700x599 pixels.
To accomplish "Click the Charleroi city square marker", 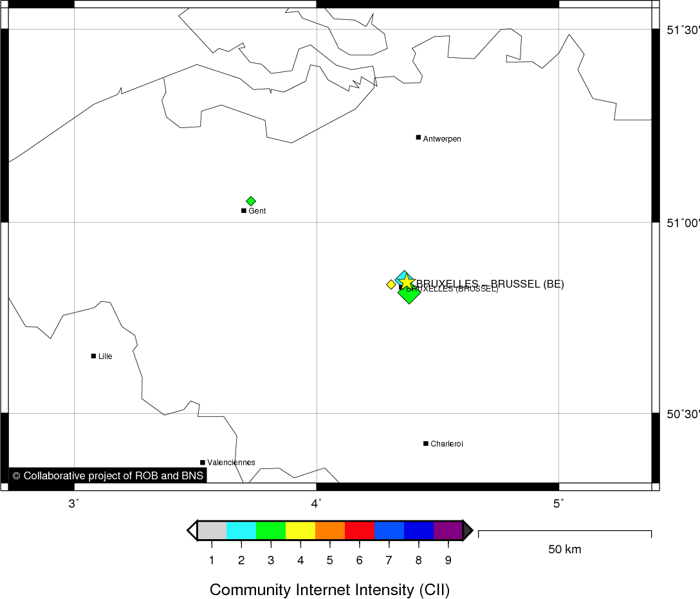I will pyautogui.click(x=426, y=443).
